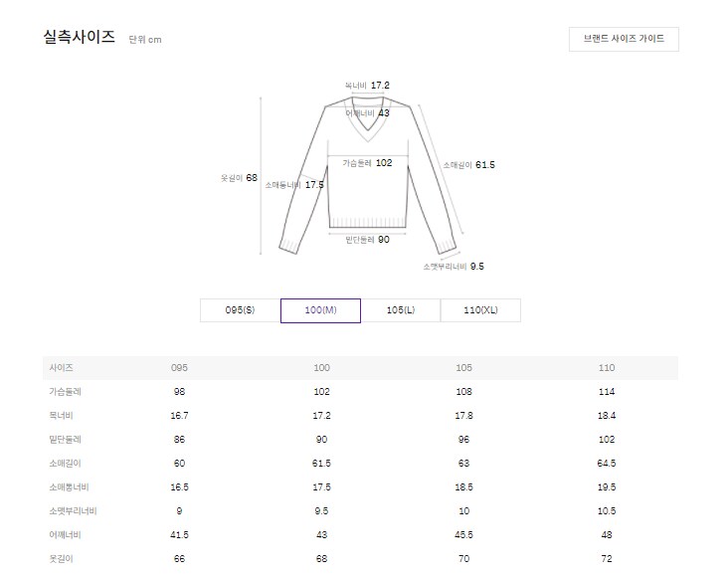Click the 105 column header
The image size is (728, 579).
click(x=463, y=368)
